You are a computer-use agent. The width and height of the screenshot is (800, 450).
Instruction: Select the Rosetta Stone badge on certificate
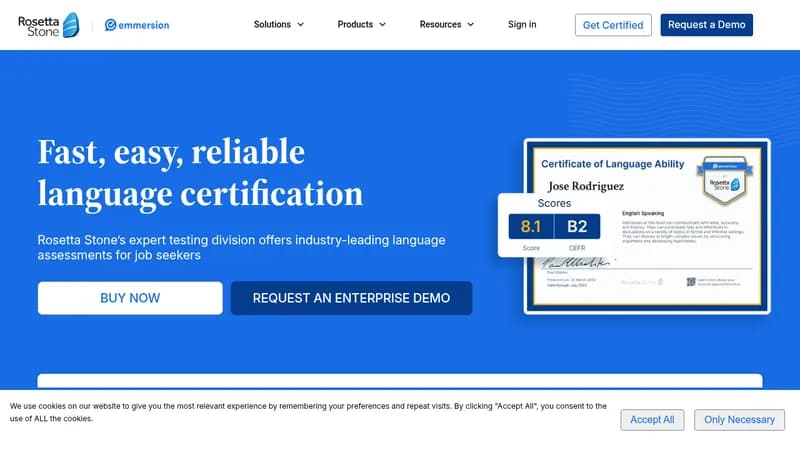[724, 181]
